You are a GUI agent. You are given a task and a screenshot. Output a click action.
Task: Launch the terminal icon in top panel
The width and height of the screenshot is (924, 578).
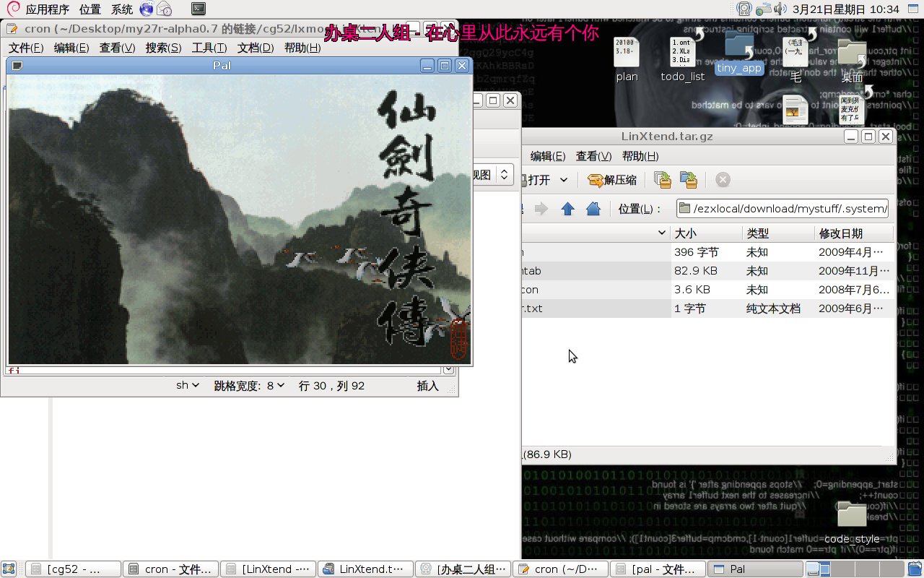click(199, 9)
